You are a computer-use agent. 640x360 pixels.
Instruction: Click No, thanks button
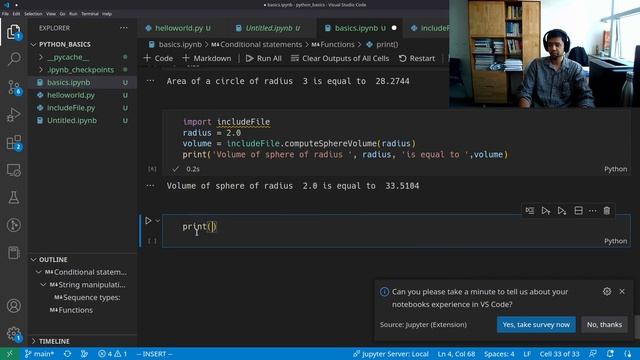[x=604, y=324]
